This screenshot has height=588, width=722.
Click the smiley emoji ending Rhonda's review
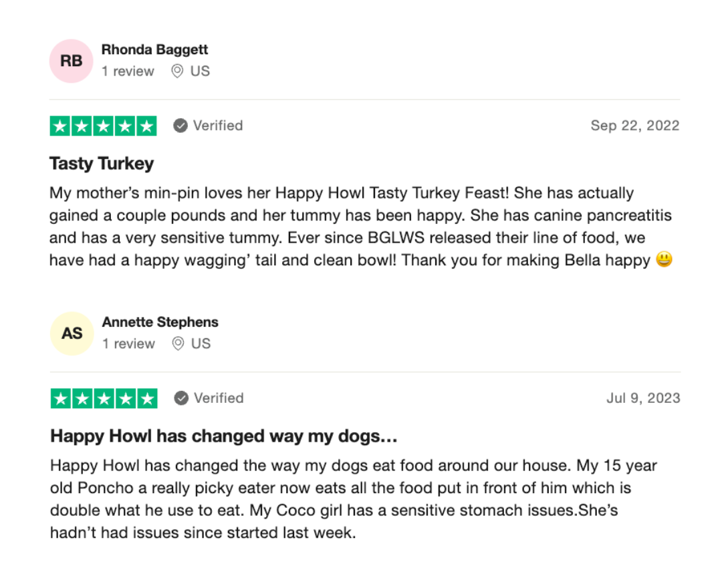(x=664, y=259)
